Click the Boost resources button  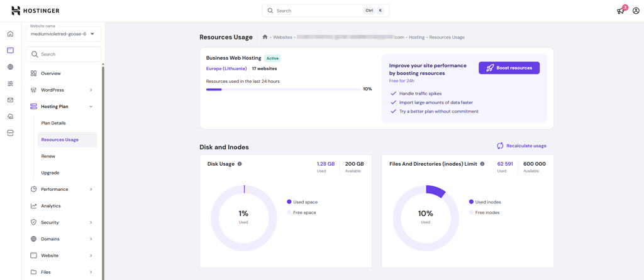(x=509, y=68)
